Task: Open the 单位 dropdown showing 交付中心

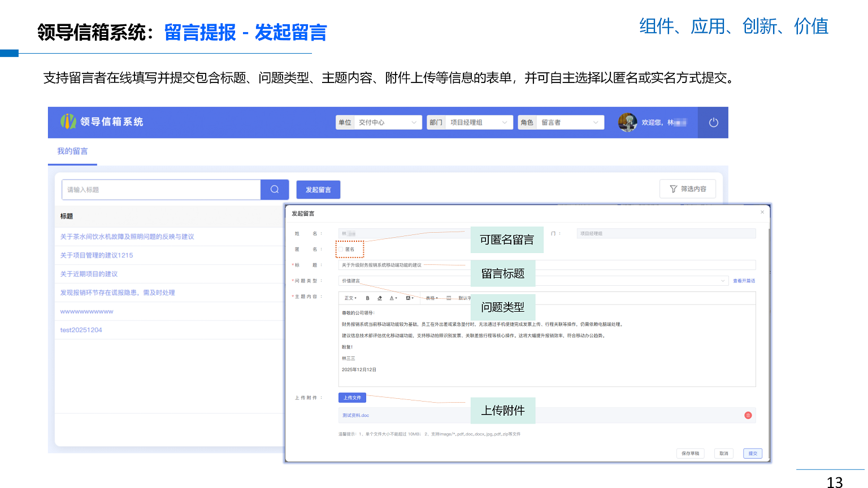Action: click(388, 122)
